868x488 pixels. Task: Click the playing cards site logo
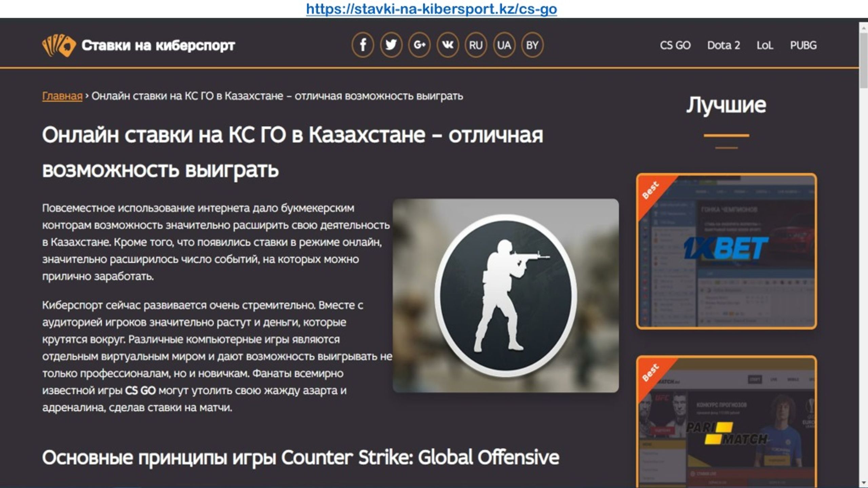[59, 45]
